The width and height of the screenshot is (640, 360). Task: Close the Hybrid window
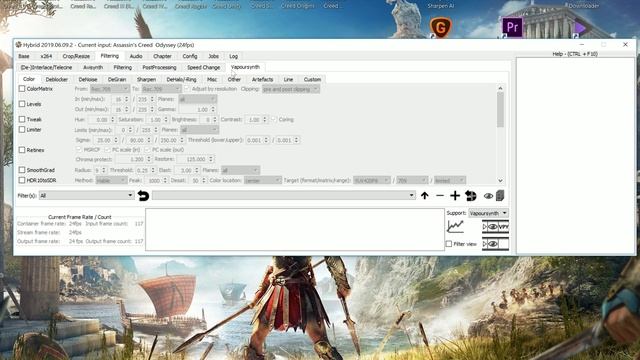point(625,44)
